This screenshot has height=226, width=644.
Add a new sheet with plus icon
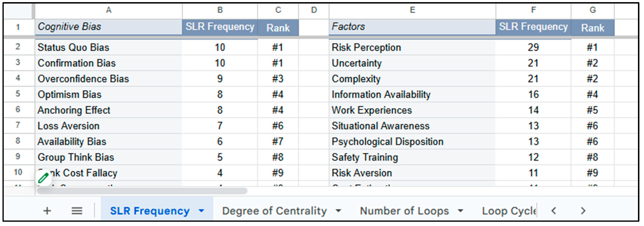coord(47,211)
